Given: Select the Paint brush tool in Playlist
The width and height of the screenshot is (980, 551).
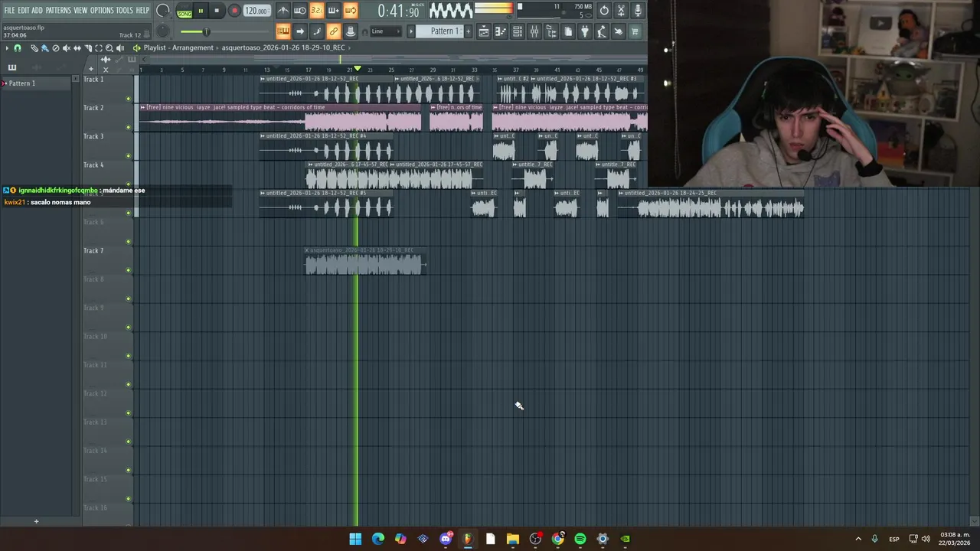Looking at the screenshot, I should click(44, 48).
